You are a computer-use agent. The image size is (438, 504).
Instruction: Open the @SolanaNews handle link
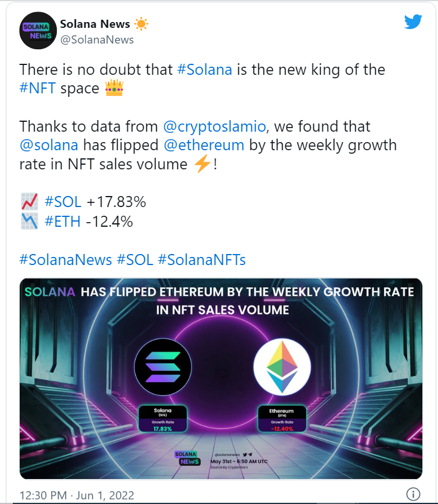(x=97, y=40)
